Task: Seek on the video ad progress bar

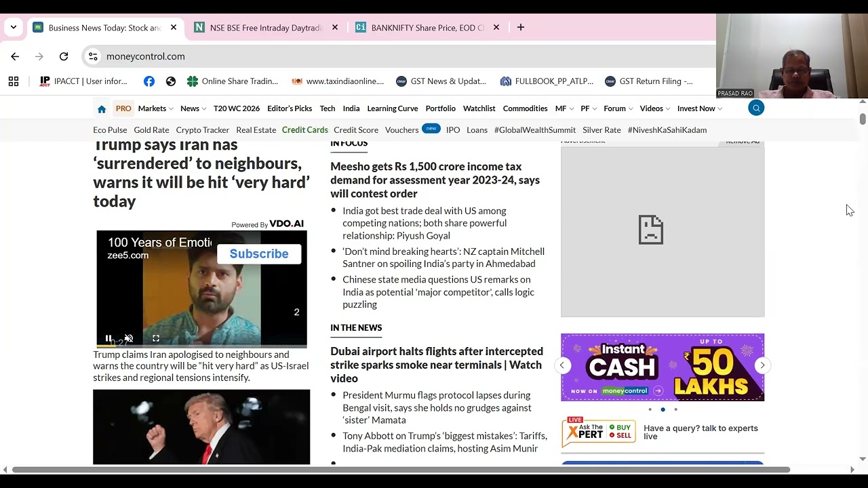Action: [201, 346]
